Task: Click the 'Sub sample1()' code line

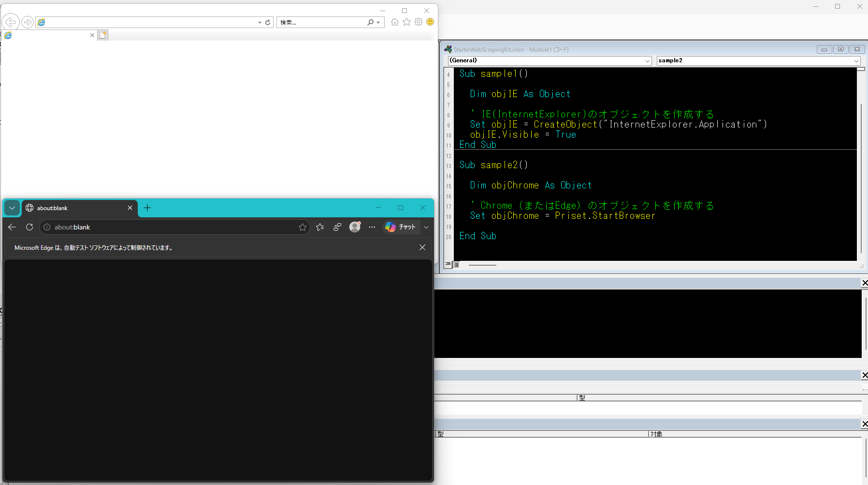Action: point(493,74)
